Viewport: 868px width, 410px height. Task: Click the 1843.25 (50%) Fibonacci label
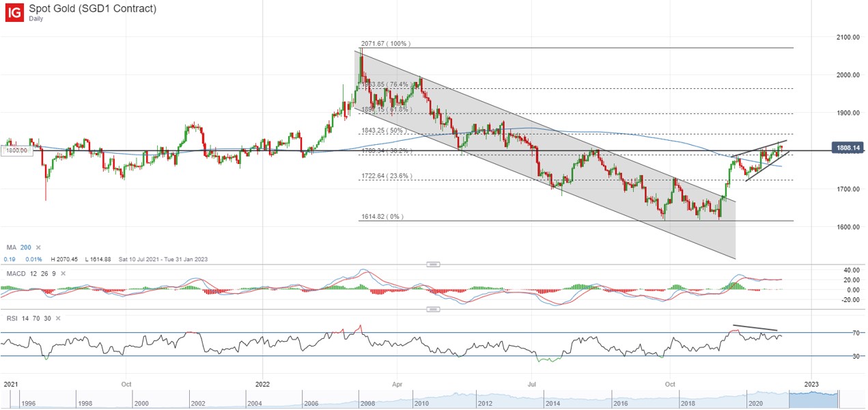[x=384, y=131]
